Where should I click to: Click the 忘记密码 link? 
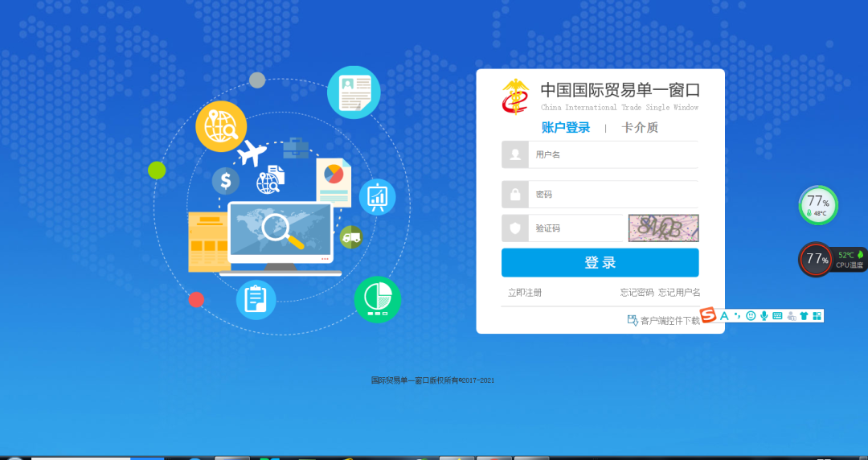pyautogui.click(x=637, y=293)
